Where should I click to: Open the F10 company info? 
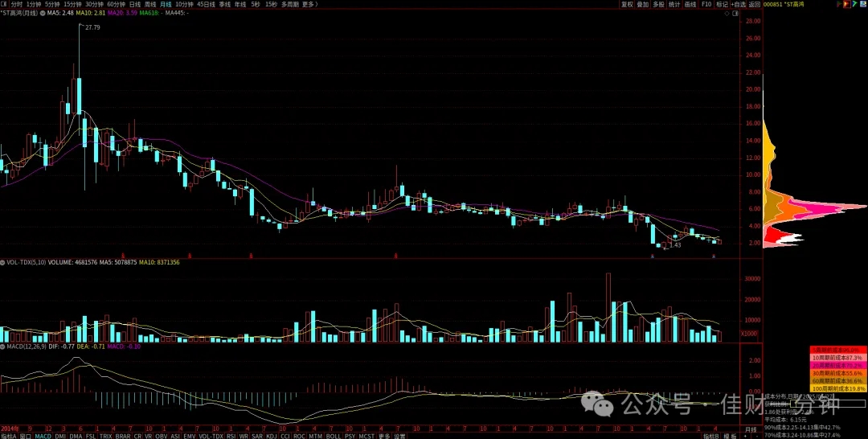[x=706, y=5]
